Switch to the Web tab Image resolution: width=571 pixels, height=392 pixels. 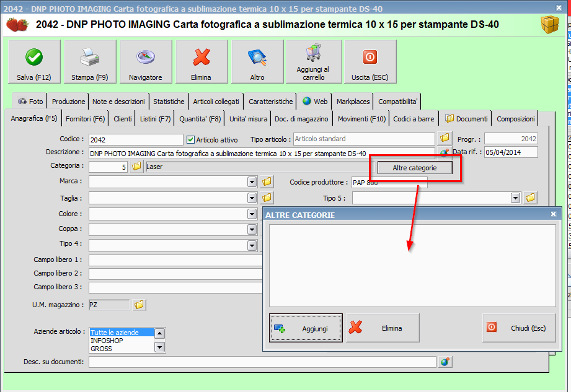click(x=315, y=102)
